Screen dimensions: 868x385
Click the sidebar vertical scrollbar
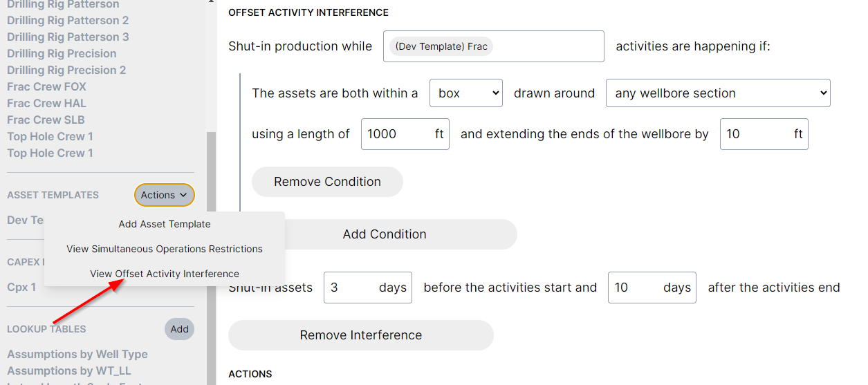(x=211, y=256)
